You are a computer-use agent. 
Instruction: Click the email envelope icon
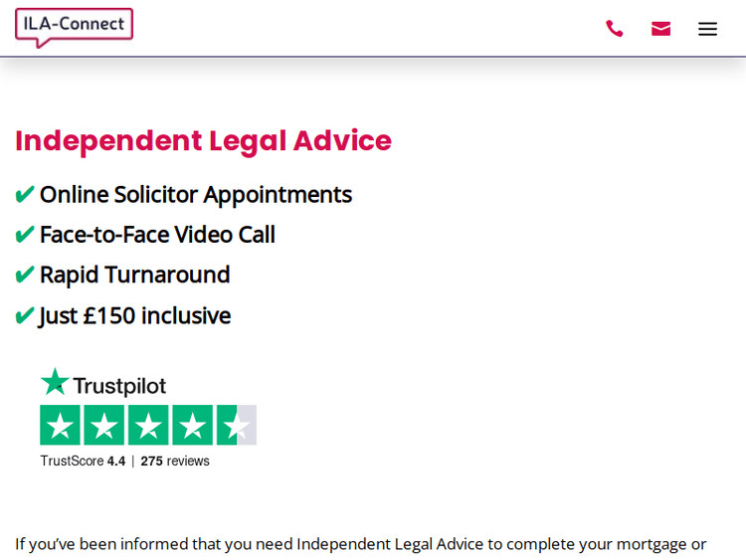coord(660,29)
